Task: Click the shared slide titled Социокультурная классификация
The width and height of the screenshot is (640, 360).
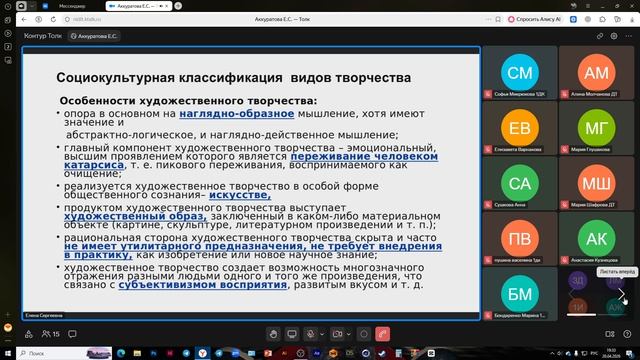Action: point(251,183)
